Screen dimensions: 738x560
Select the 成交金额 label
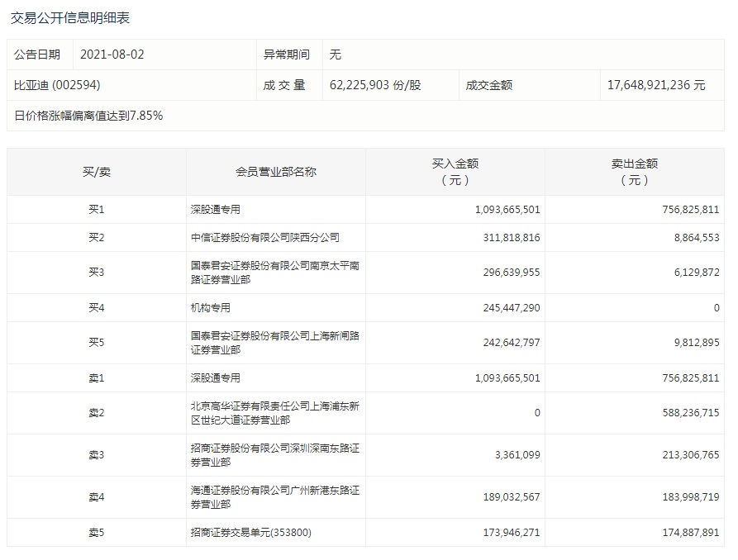(489, 85)
